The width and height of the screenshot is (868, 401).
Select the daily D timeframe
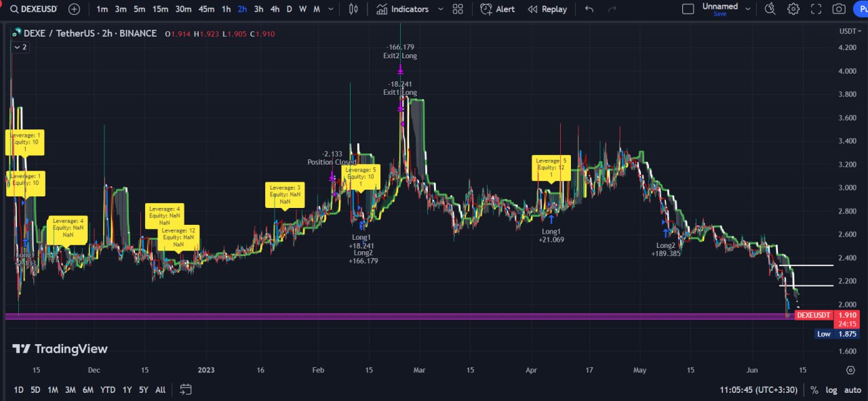[290, 9]
